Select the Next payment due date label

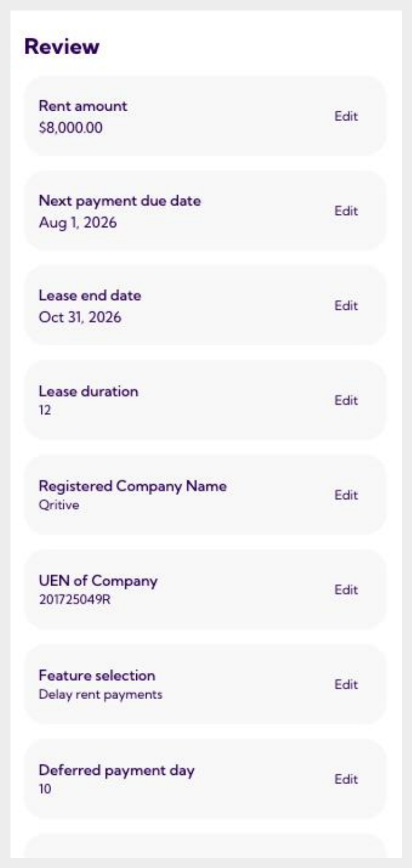click(120, 201)
